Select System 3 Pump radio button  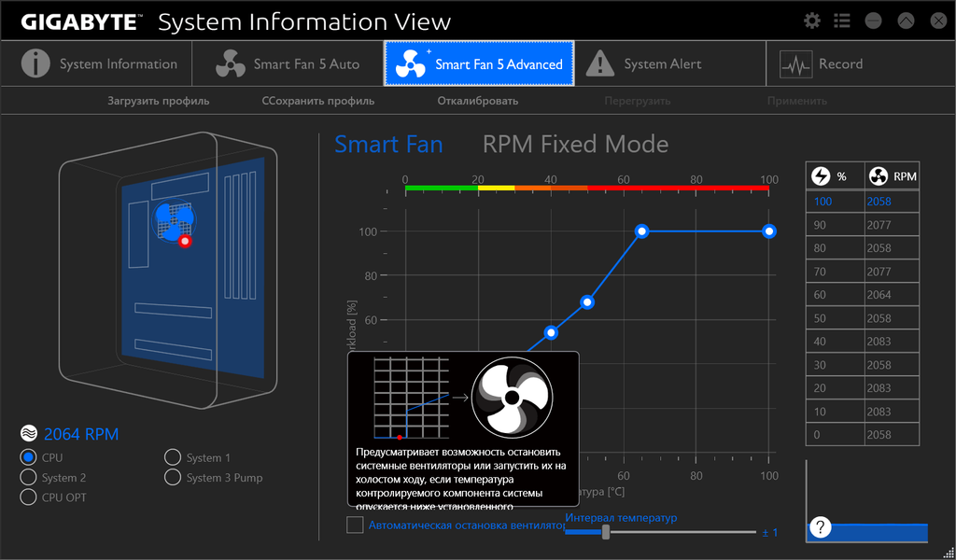click(x=173, y=477)
